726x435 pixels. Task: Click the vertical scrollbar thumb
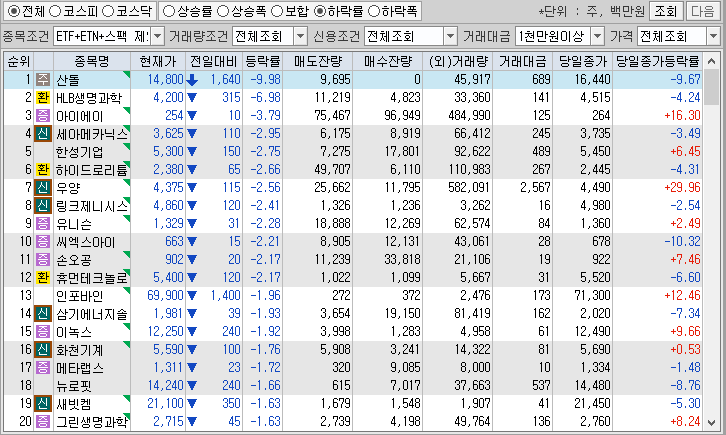pos(712,88)
